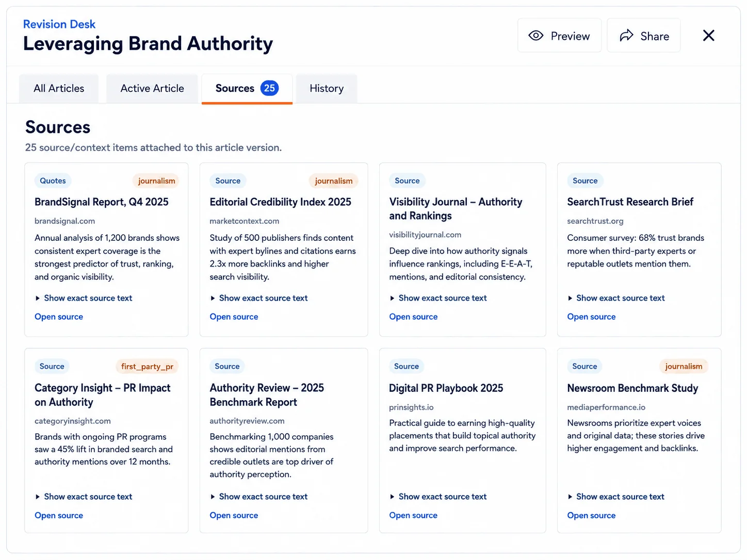Click journalism tag on Newsroom Benchmark card
747x560 pixels.
684,367
